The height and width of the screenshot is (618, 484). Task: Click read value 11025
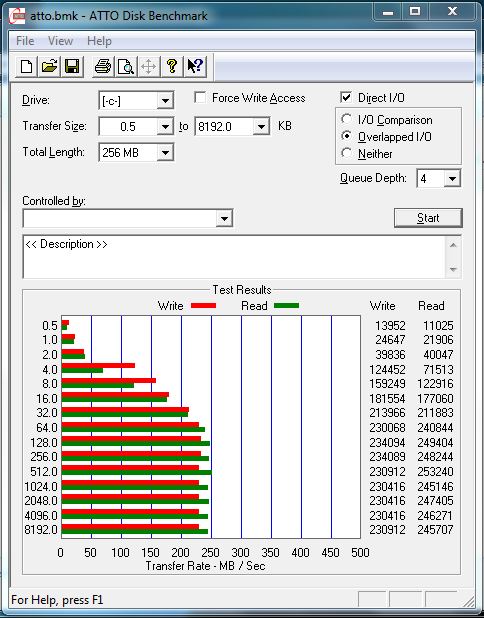438,326
